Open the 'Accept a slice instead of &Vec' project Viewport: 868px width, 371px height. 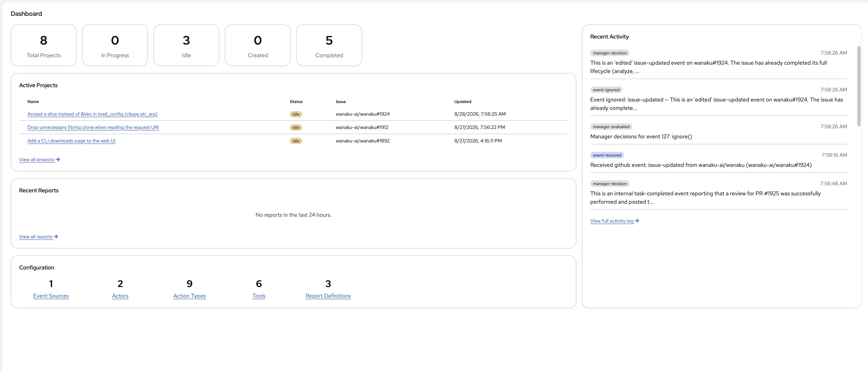pyautogui.click(x=92, y=114)
